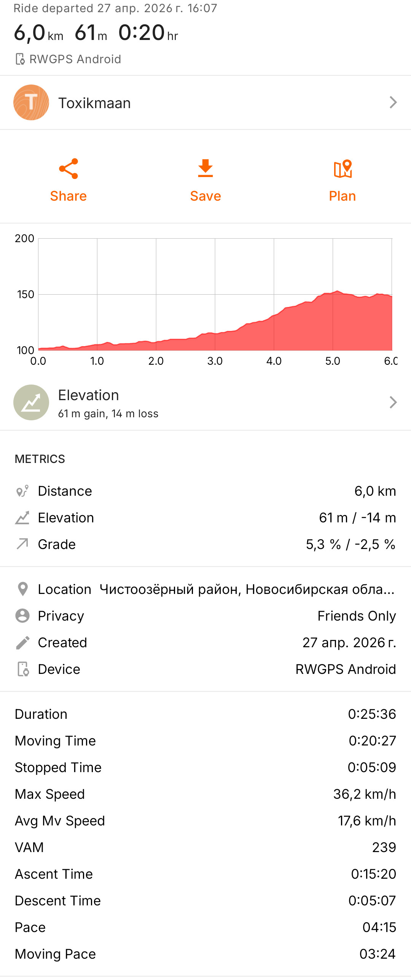This screenshot has height=980, width=411.
Task: Tap the RWGPS Android header text
Action: (75, 59)
